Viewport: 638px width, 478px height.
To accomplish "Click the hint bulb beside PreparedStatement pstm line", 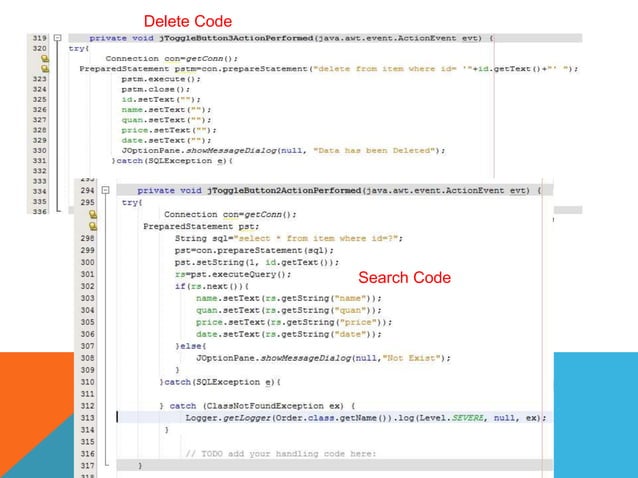I will 45,69.
